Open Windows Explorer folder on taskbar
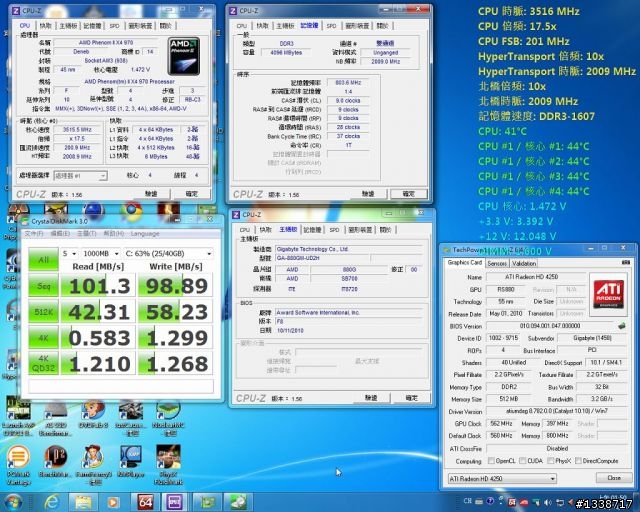This screenshot has height=512, width=640. click(83, 502)
